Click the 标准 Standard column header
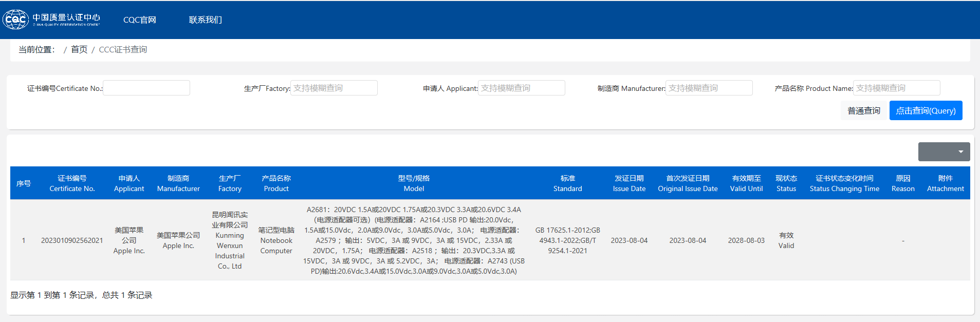 tap(567, 183)
